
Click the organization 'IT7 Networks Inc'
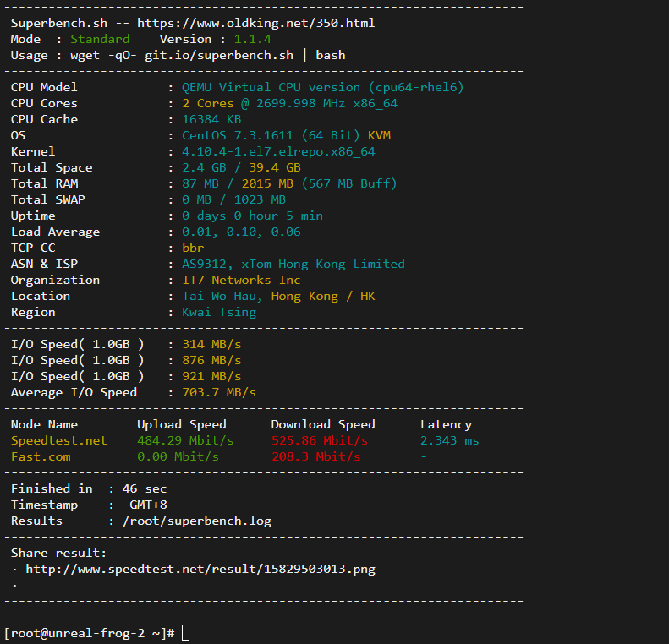tap(242, 280)
